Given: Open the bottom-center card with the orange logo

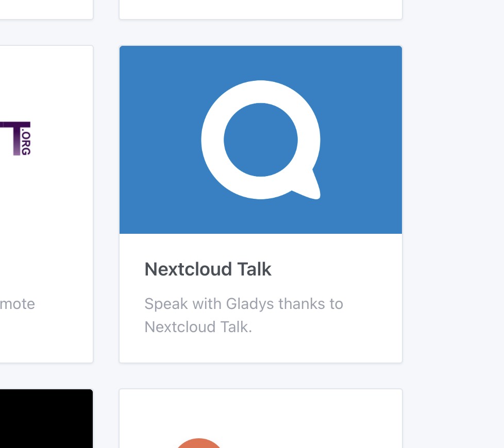Looking at the screenshot, I should click(x=260, y=418).
